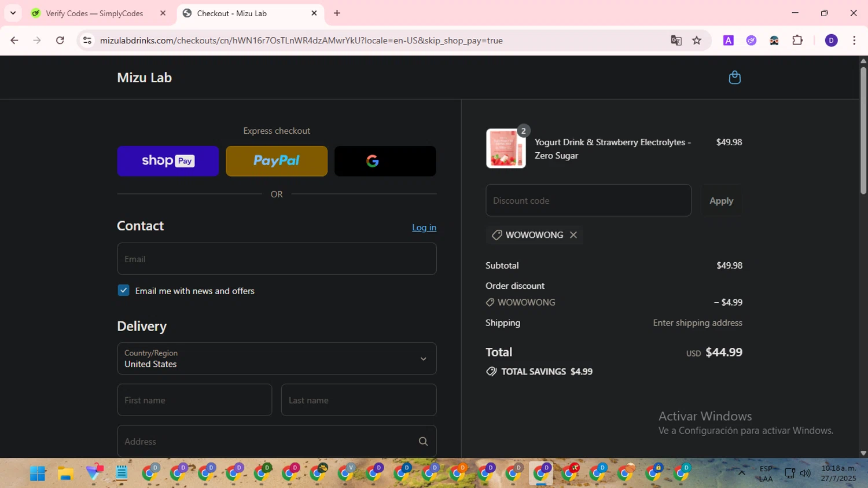Click the Address input field
868x488 pixels.
277,441
